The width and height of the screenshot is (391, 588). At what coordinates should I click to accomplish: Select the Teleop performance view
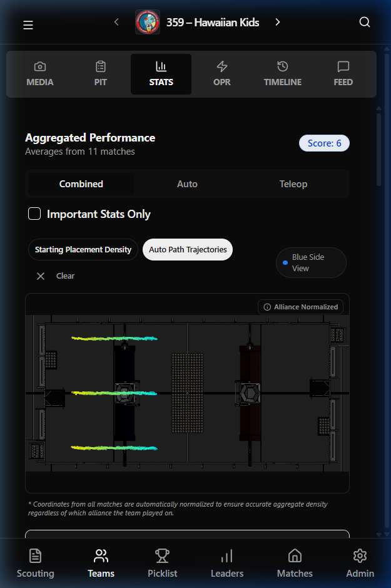[x=293, y=184]
